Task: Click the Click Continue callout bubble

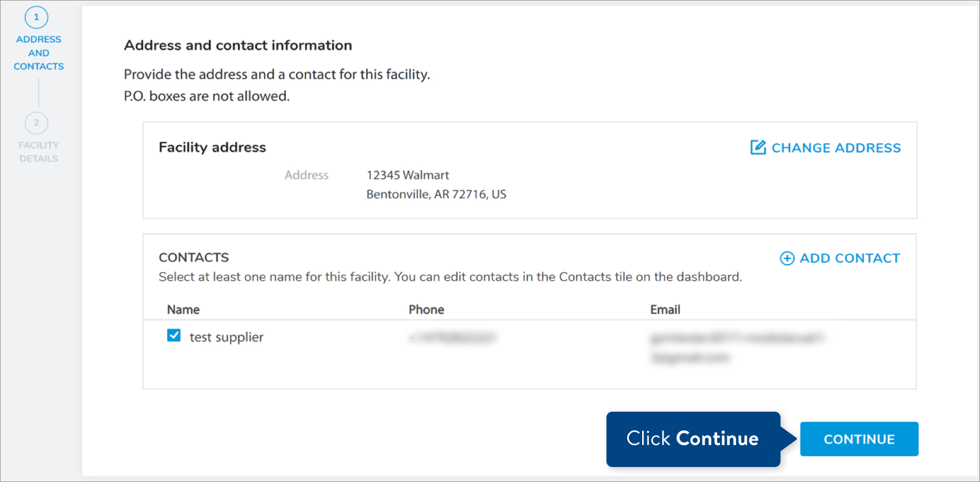Action: pyautogui.click(x=691, y=439)
